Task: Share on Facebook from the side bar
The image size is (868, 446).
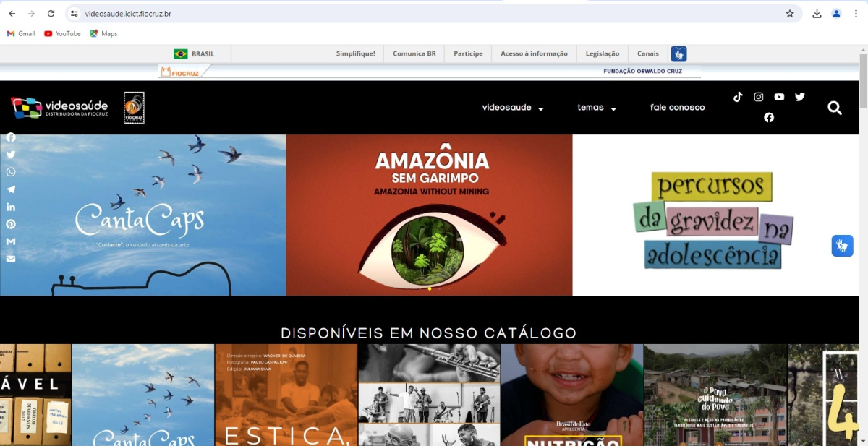Action: coord(11,137)
